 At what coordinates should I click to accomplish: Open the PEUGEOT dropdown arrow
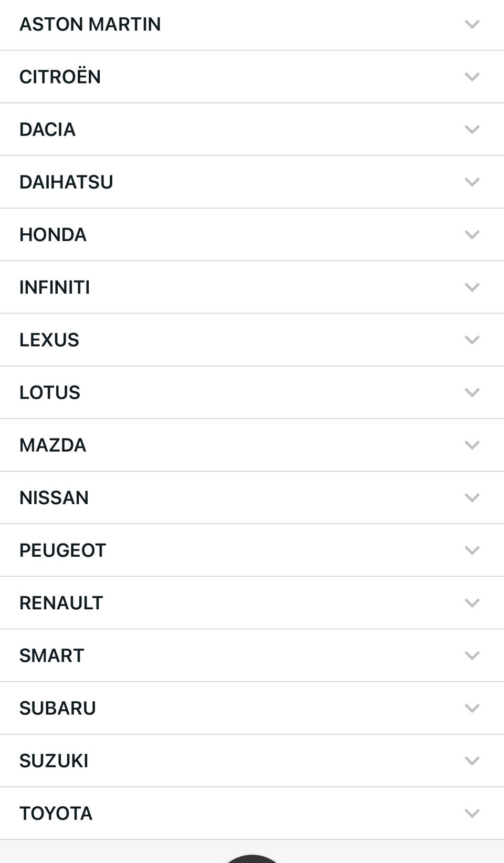point(472,550)
